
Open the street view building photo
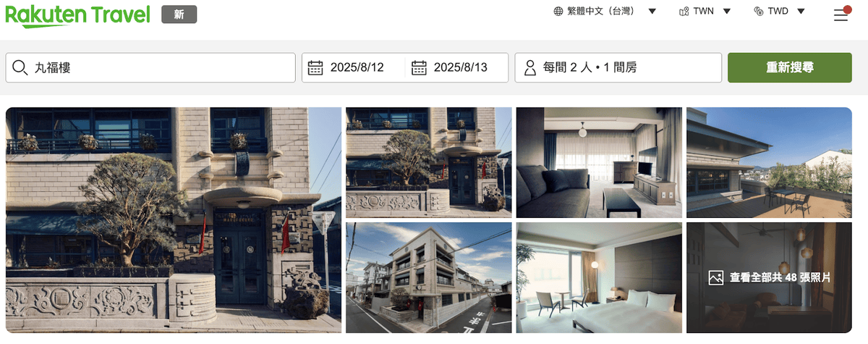coord(429,277)
